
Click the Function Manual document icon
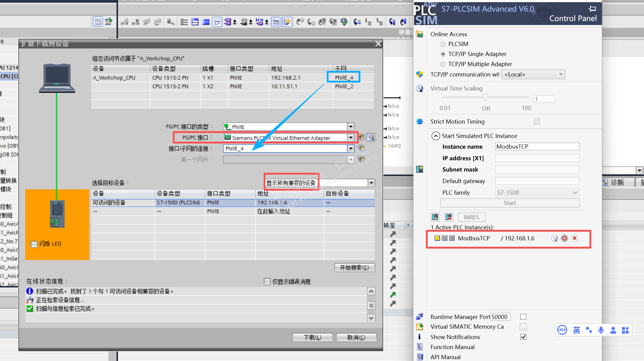419,347
